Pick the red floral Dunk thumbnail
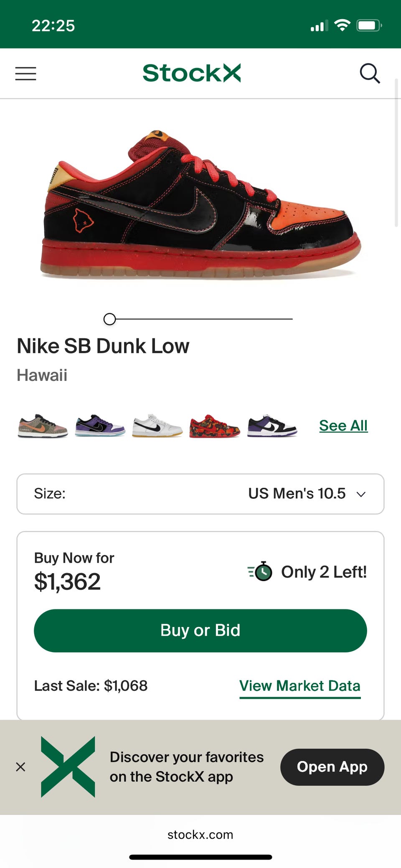 215,426
